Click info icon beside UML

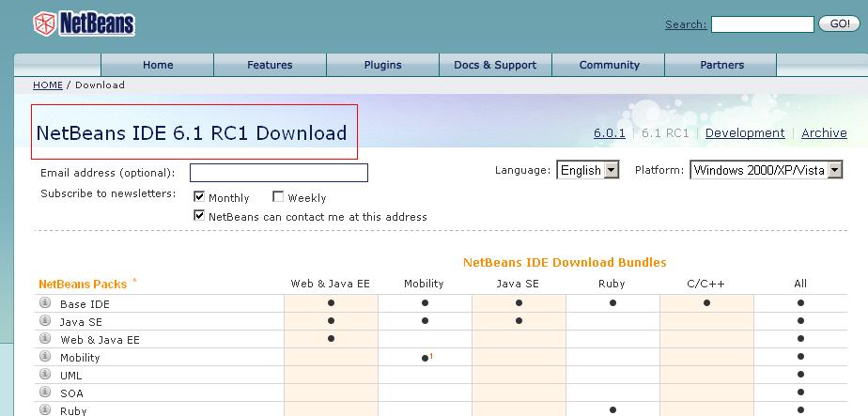45,374
